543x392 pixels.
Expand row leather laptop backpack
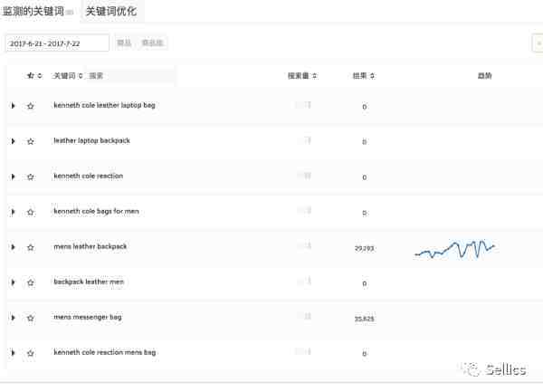pos(14,141)
